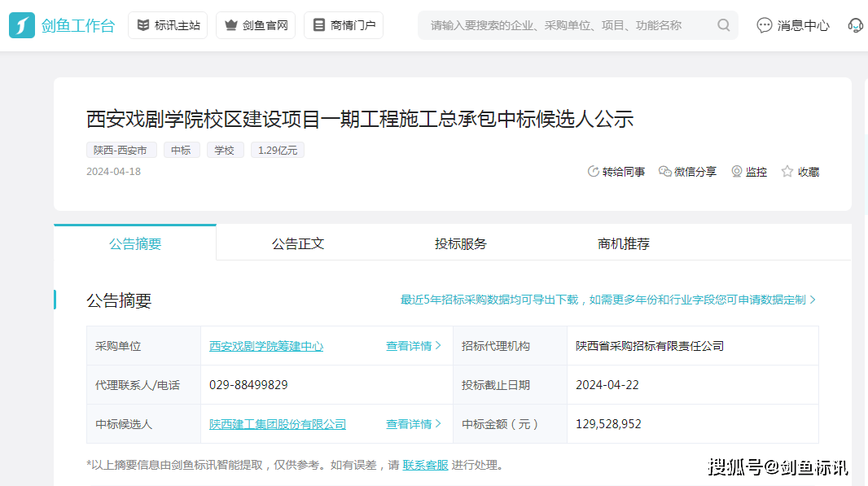Click the 学校 tag
The width and height of the screenshot is (868, 486).
click(226, 150)
